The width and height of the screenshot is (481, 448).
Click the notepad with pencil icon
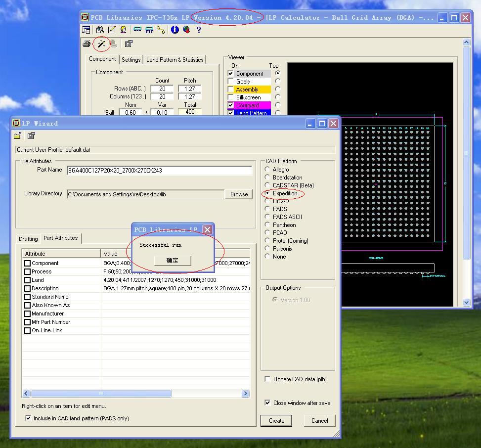point(112,30)
